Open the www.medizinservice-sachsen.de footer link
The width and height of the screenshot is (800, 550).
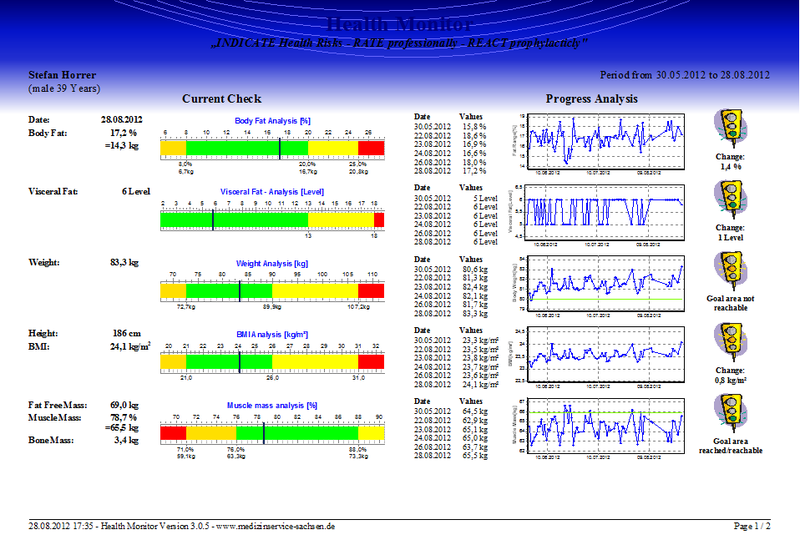tap(276, 526)
